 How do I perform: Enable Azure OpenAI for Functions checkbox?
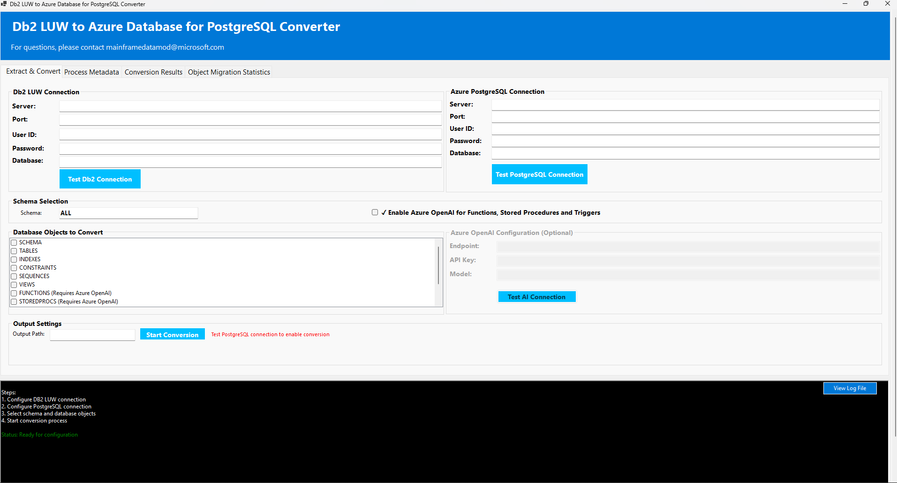point(375,212)
